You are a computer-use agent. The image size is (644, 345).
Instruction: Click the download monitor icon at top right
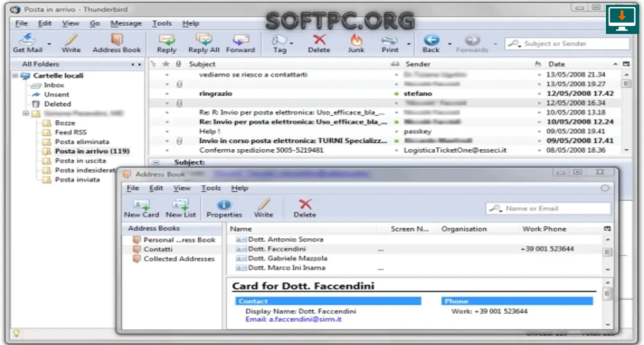622,19
